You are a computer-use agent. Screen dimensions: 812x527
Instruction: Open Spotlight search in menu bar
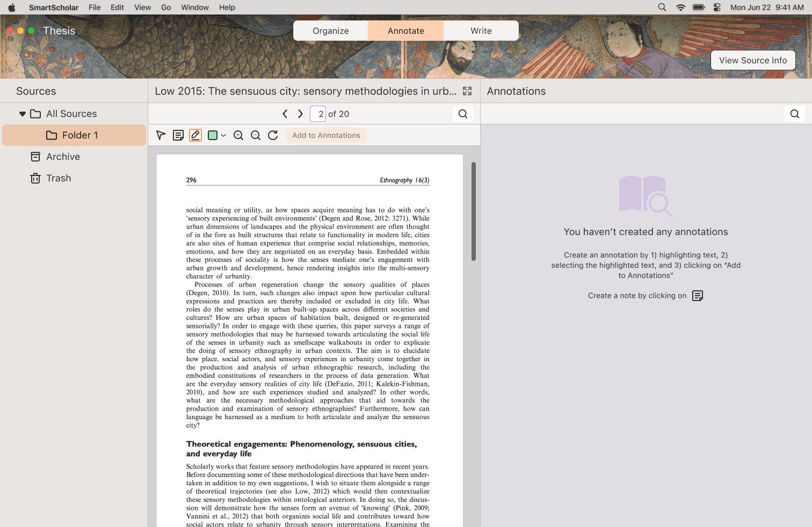point(662,8)
